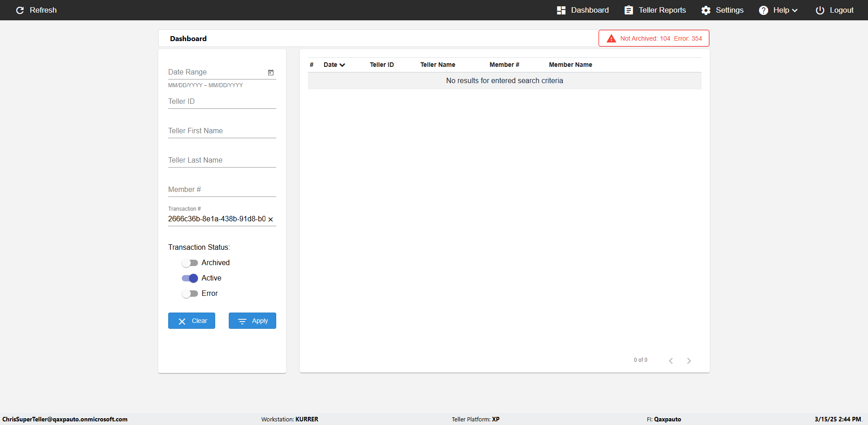This screenshot has width=868, height=425.
Task: Click the 3/15/25 2:44 PM timestamp
Action: coord(838,419)
